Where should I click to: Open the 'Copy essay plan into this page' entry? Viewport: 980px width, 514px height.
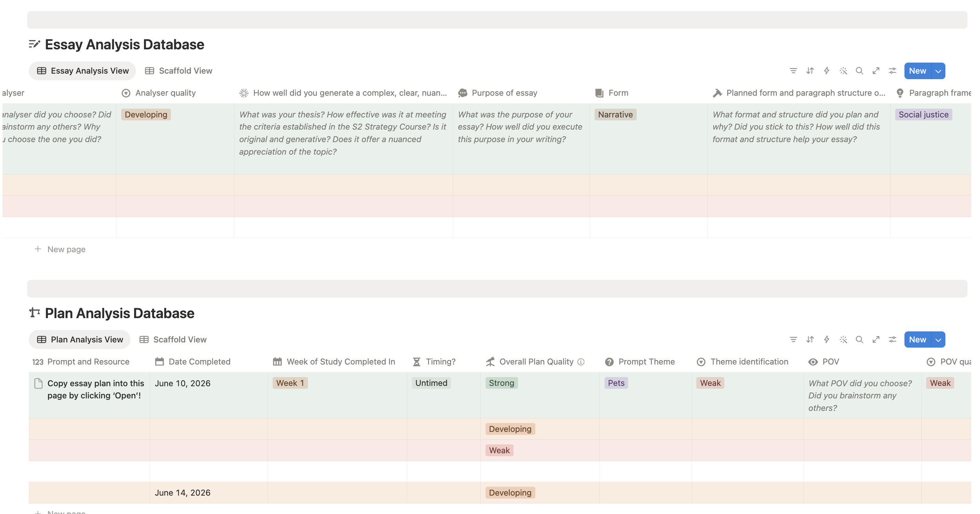[96, 389]
